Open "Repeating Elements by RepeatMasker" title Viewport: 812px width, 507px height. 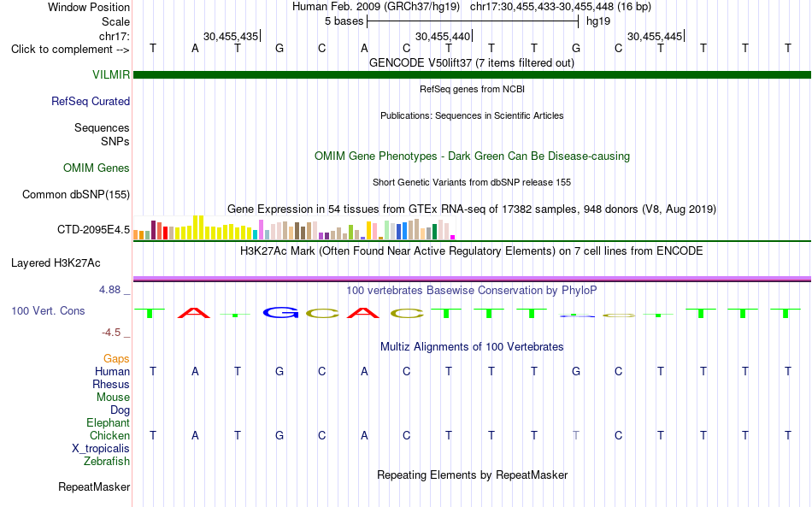pos(472,475)
